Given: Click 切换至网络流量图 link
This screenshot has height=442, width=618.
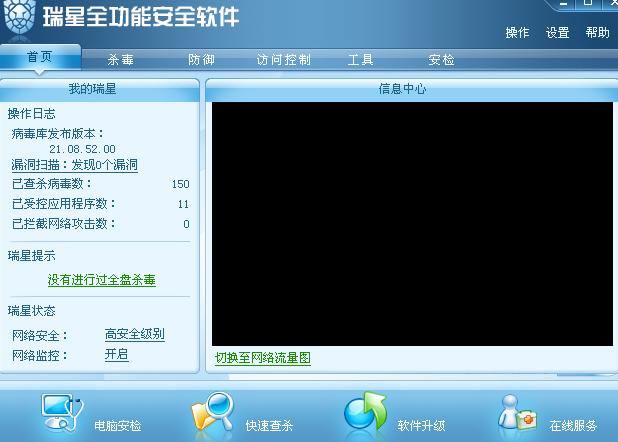Looking at the screenshot, I should [263, 358].
